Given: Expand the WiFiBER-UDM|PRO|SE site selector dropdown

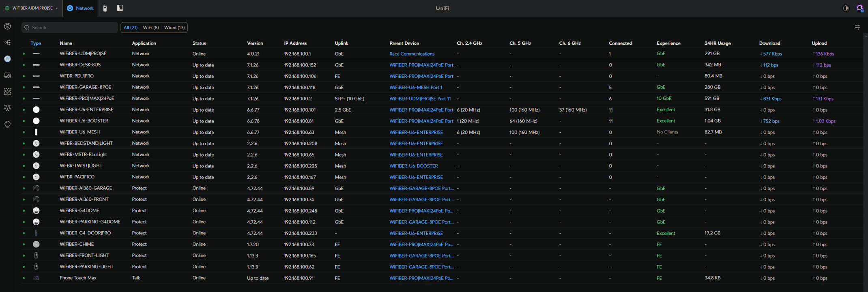Looking at the screenshot, I should 31,8.
